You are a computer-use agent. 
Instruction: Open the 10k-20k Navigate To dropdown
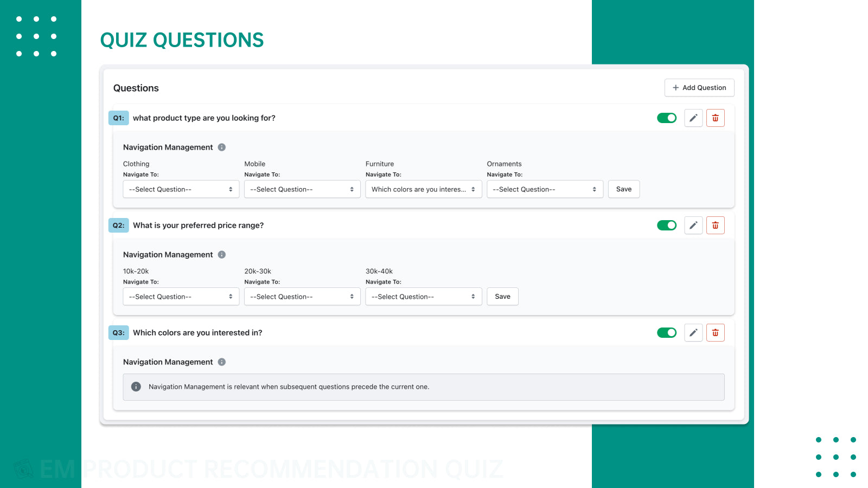[x=181, y=296]
